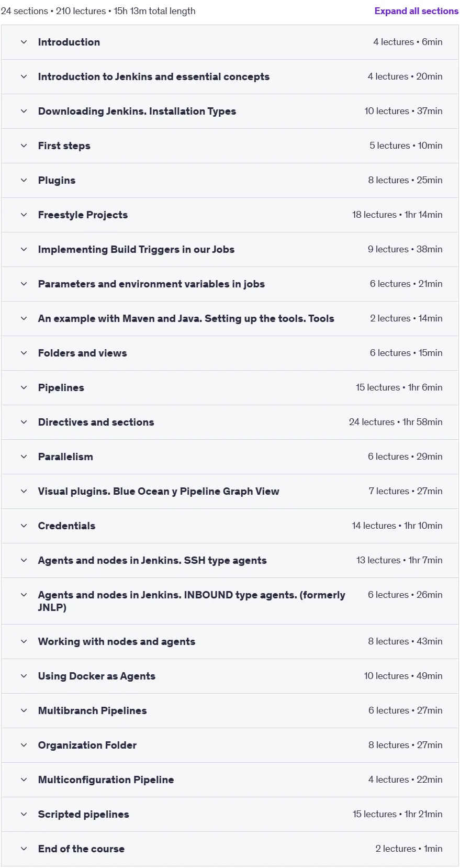Select the Organization Folder section

pyautogui.click(x=87, y=745)
